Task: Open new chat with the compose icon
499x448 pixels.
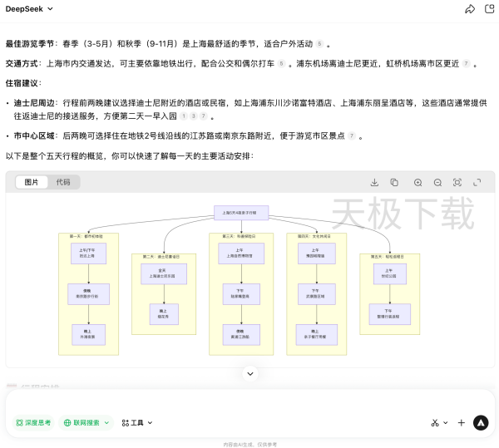Action: click(489, 9)
